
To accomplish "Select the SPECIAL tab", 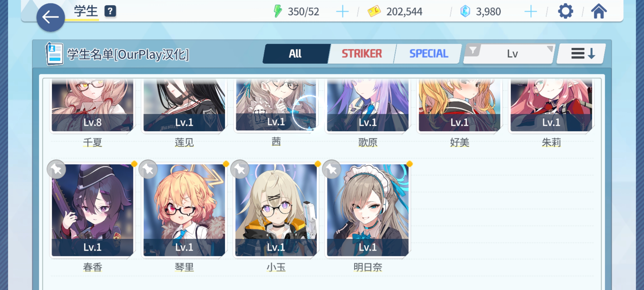I will tap(428, 54).
